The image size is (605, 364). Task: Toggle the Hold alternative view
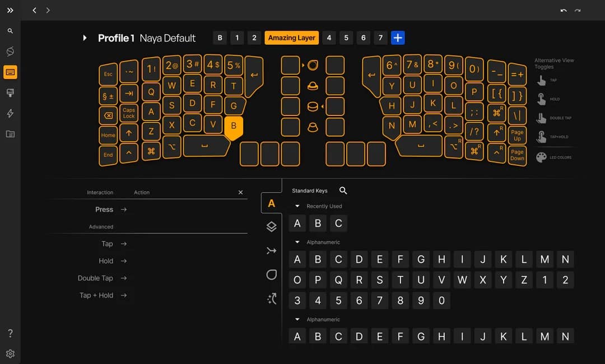pyautogui.click(x=541, y=98)
